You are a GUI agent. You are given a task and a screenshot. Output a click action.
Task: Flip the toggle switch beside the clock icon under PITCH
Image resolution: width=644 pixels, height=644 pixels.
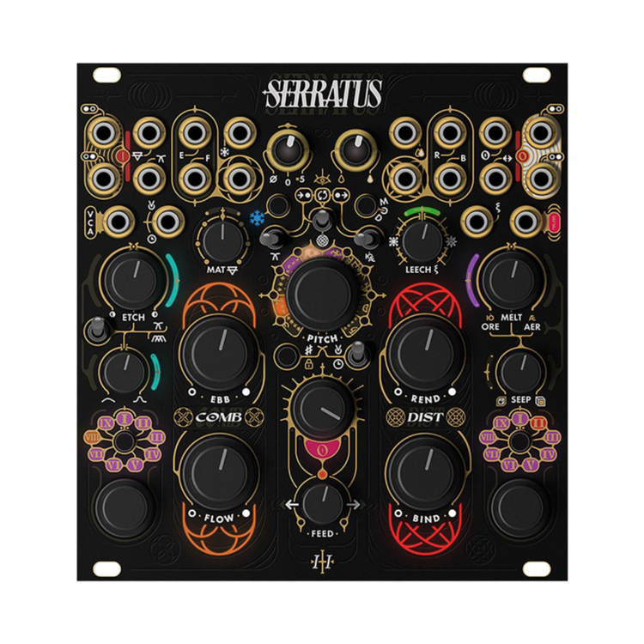point(357,353)
